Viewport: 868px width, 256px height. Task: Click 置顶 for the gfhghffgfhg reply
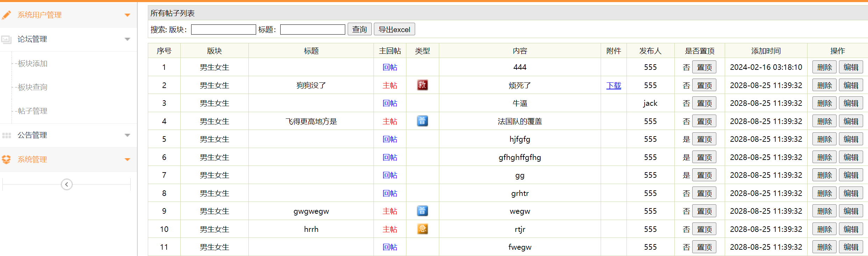[704, 157]
